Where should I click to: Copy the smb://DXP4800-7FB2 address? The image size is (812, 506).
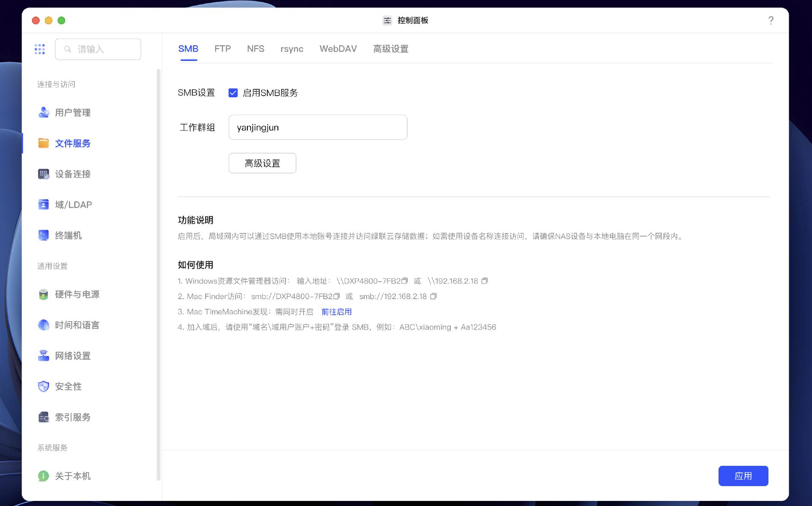tap(337, 297)
